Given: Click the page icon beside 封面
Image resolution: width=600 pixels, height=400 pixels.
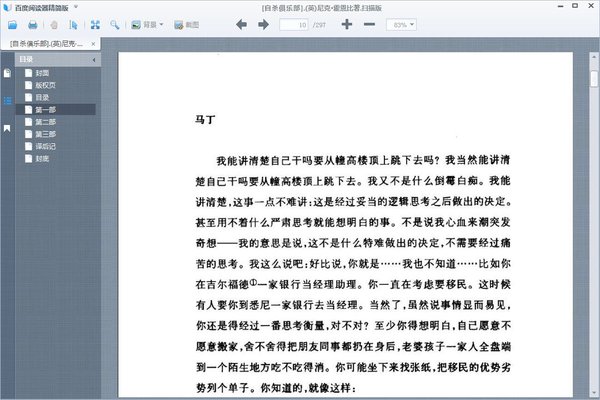Looking at the screenshot, I should [x=28, y=73].
